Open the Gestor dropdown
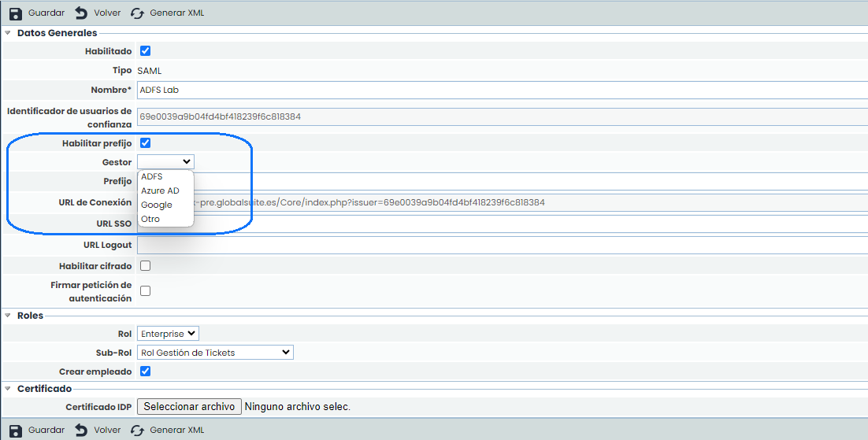 [165, 161]
